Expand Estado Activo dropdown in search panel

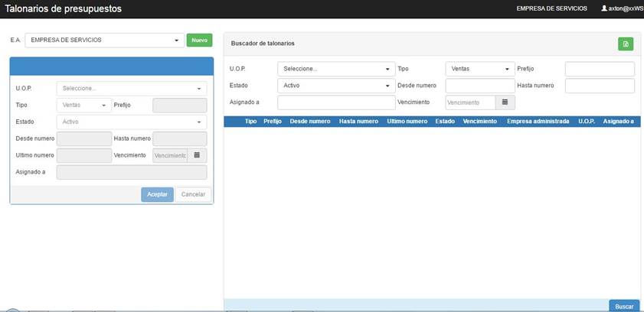(336, 86)
